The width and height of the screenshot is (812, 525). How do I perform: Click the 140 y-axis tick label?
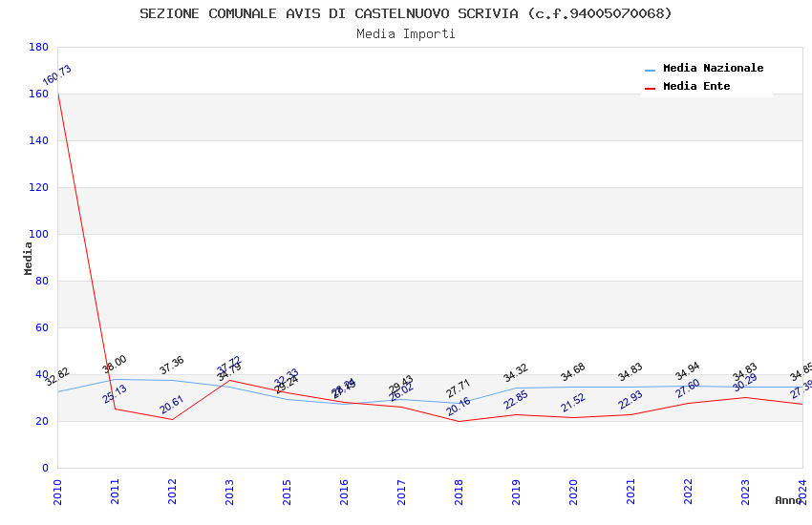pyautogui.click(x=38, y=140)
